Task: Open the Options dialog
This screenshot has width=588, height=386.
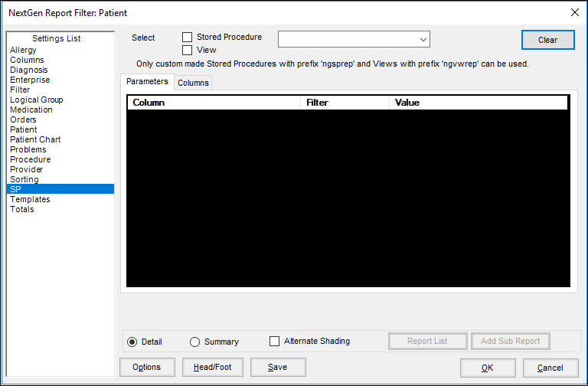Action: [147, 367]
